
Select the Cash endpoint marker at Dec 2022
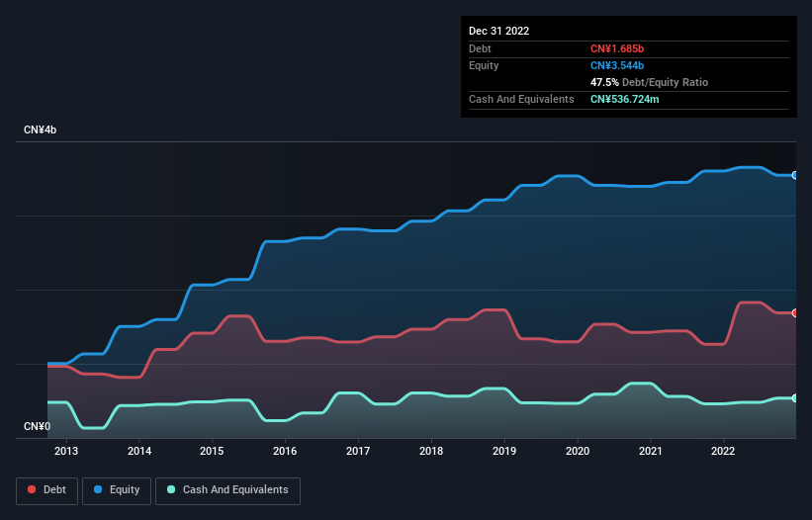[795, 398]
